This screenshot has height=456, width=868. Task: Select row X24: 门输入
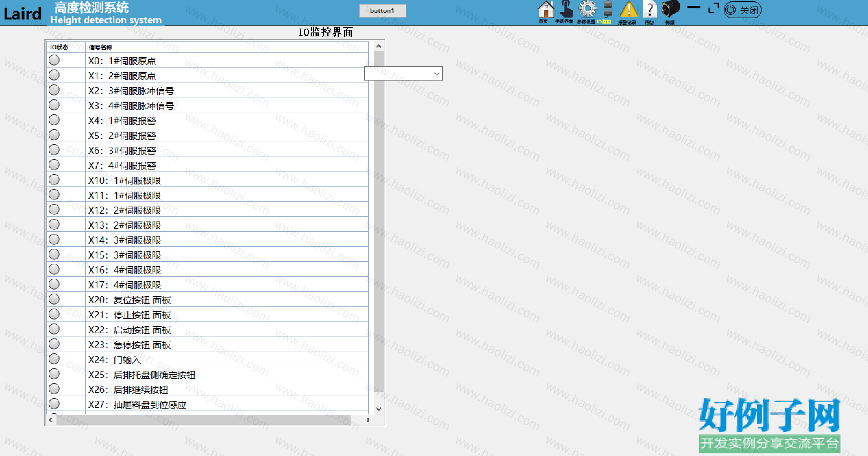click(x=207, y=359)
